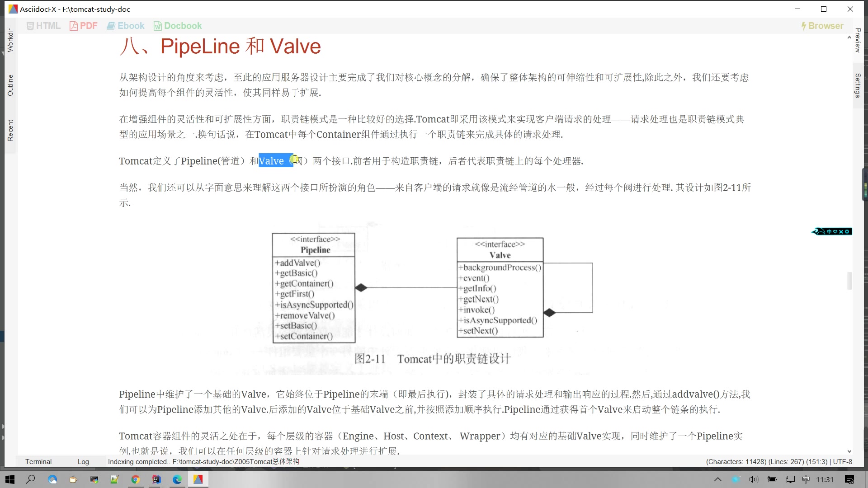This screenshot has width=868, height=488.
Task: Open the Workdir side panel
Action: click(x=10, y=40)
